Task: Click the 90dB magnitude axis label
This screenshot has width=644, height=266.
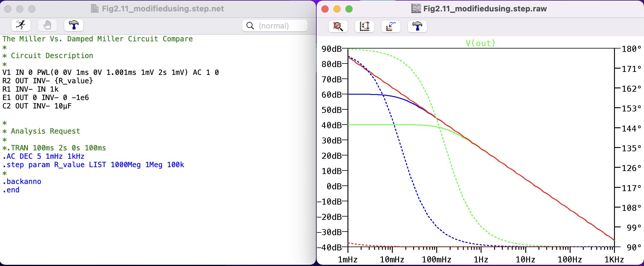Action: pos(332,49)
